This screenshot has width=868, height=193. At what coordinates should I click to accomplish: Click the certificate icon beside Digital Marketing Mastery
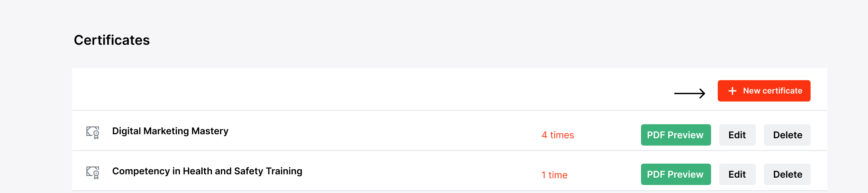pyautogui.click(x=93, y=132)
